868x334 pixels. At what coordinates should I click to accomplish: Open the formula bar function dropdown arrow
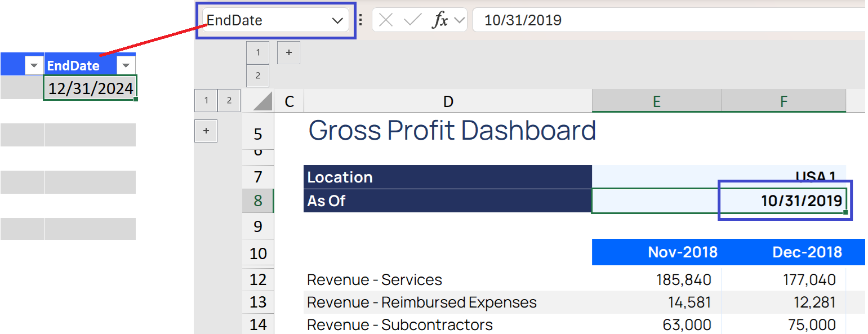coord(460,20)
